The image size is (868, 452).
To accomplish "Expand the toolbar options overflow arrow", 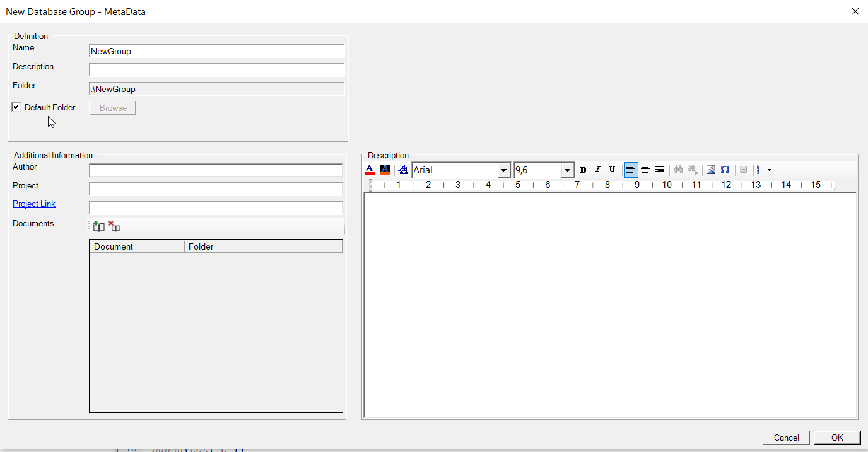I will 769,170.
